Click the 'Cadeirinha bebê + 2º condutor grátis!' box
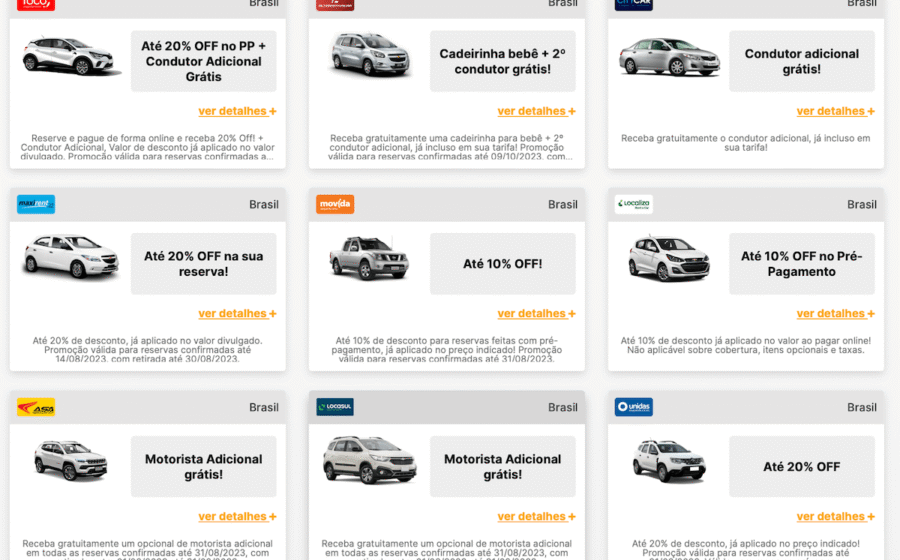The height and width of the screenshot is (560, 900). [502, 61]
